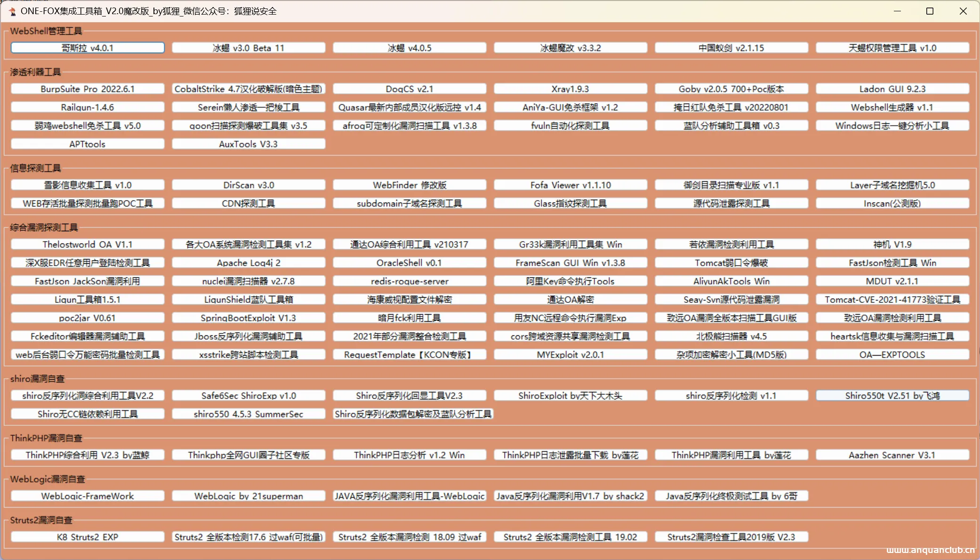Screen dimensions: 980x560
Task: Launch Apache Log4j 2 tool
Action: pyautogui.click(x=249, y=262)
